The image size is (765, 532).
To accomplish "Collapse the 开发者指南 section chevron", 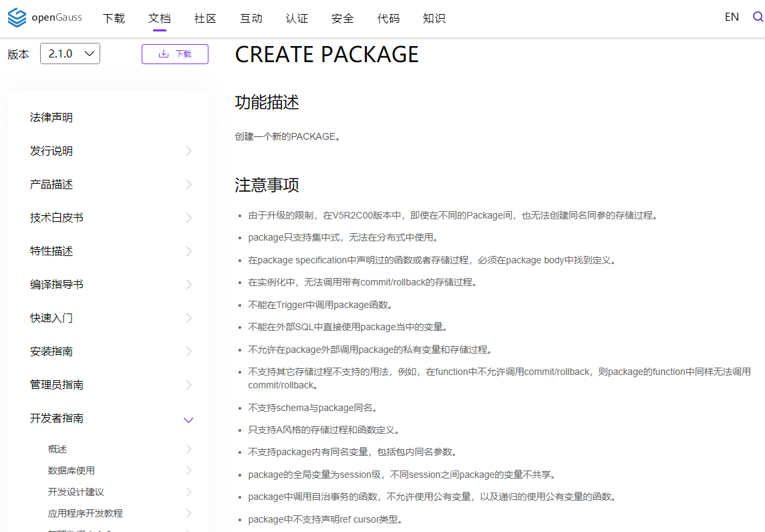I will [x=188, y=420].
